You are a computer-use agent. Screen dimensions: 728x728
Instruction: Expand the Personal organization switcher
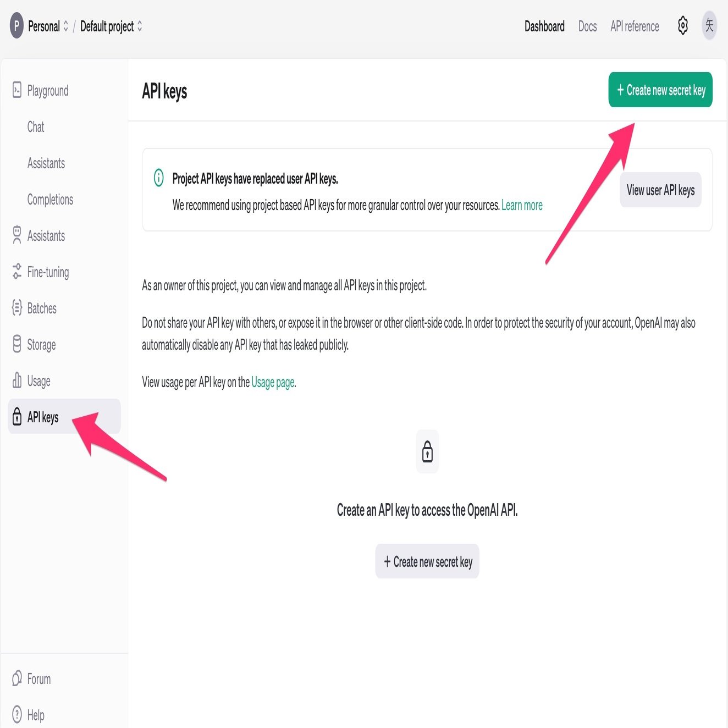(x=48, y=26)
